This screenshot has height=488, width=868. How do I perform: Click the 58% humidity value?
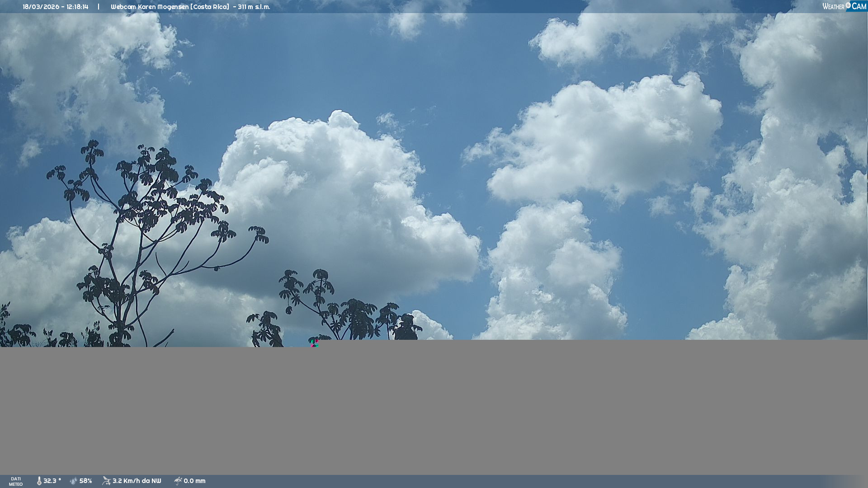(x=86, y=481)
